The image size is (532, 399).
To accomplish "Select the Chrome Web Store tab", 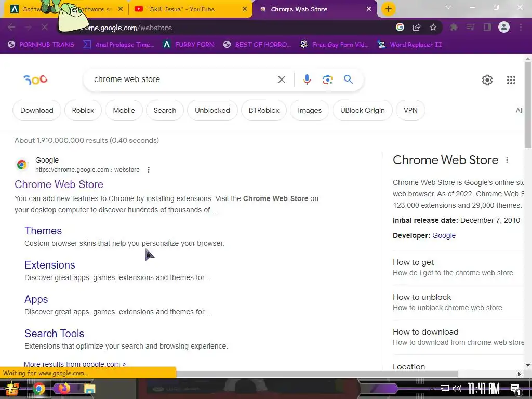I will [314, 9].
